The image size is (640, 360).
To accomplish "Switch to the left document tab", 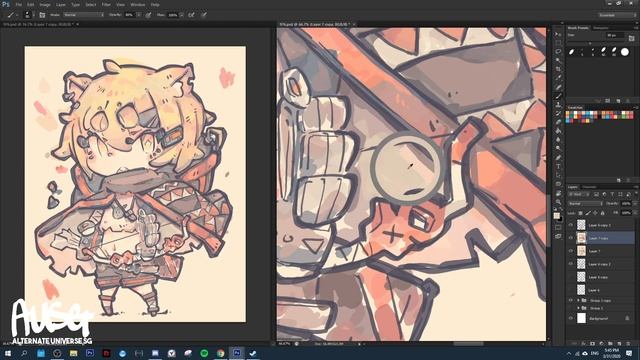I will (x=40, y=24).
